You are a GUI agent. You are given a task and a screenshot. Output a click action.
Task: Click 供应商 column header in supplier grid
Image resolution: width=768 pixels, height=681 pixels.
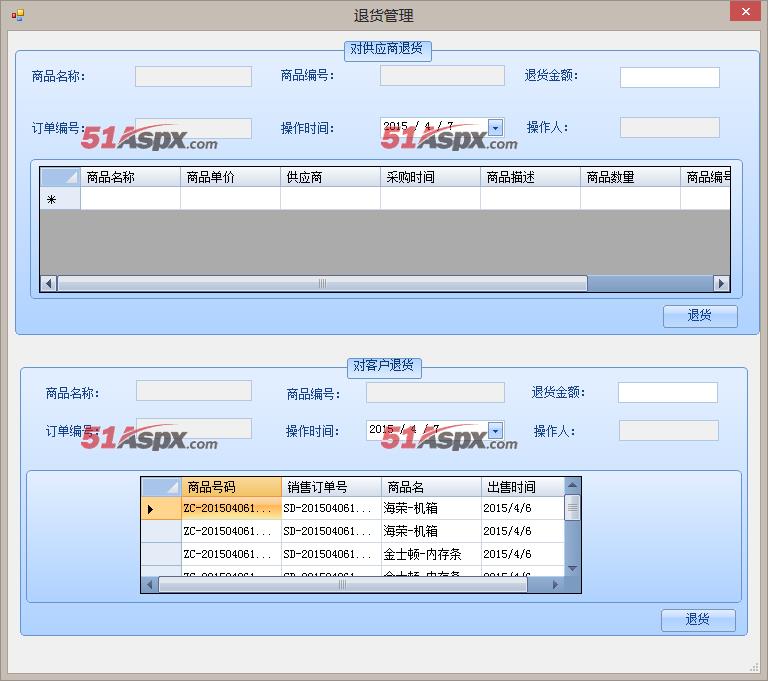tap(330, 177)
